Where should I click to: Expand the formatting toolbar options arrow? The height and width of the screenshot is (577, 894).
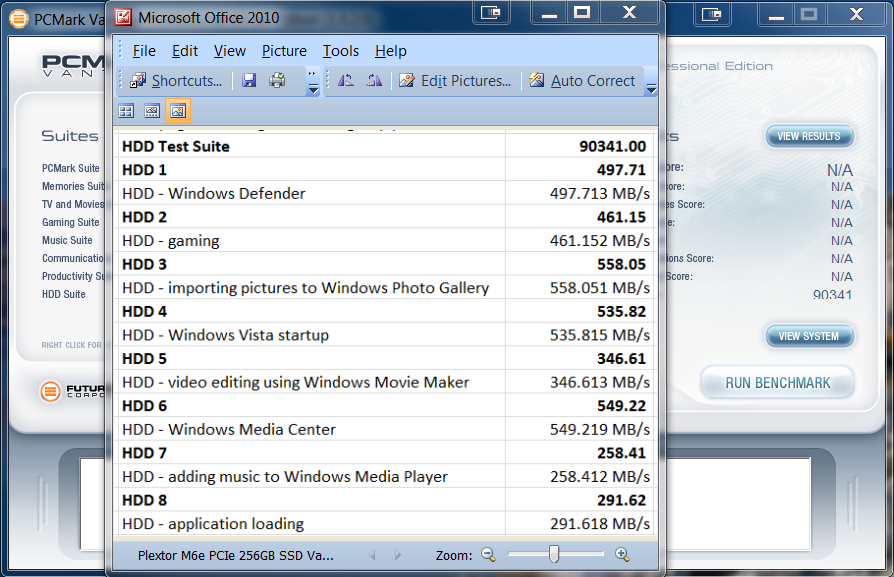[x=651, y=89]
